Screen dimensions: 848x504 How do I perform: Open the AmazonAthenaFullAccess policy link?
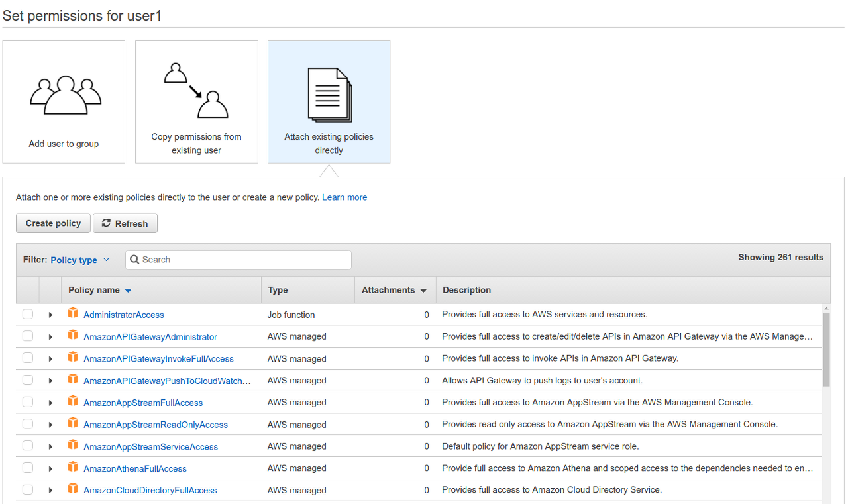tap(135, 468)
